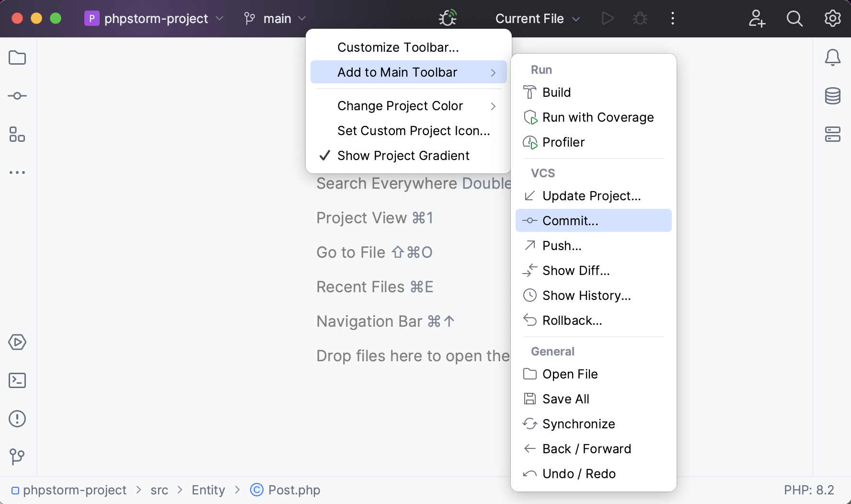Open the Project tool window

17,57
